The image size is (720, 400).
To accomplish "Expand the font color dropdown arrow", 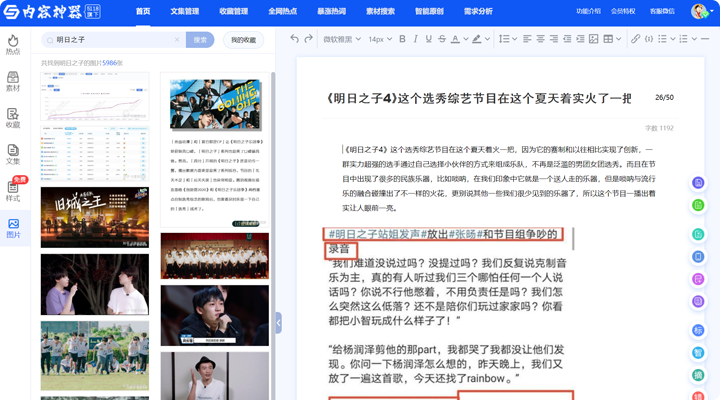I will pyautogui.click(x=465, y=39).
